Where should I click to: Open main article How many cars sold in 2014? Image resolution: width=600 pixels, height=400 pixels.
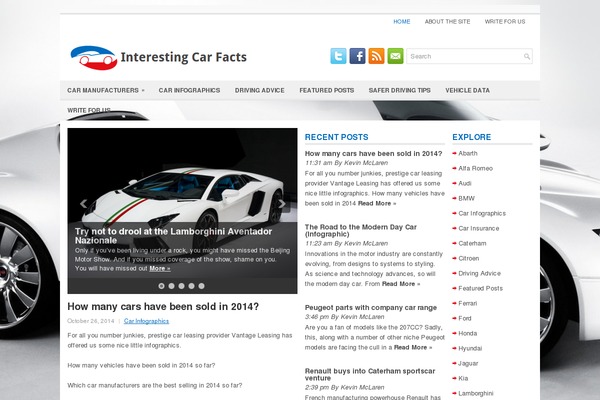point(163,307)
